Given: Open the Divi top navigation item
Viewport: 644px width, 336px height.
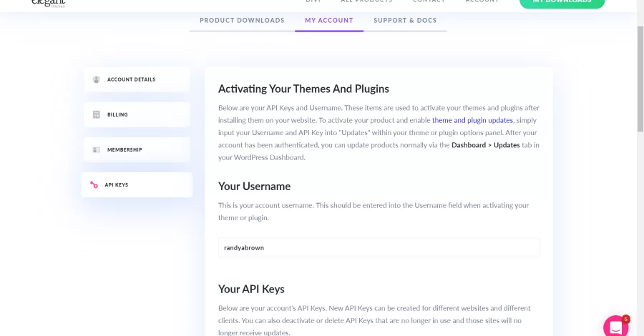Looking at the screenshot, I should click(313, 1).
